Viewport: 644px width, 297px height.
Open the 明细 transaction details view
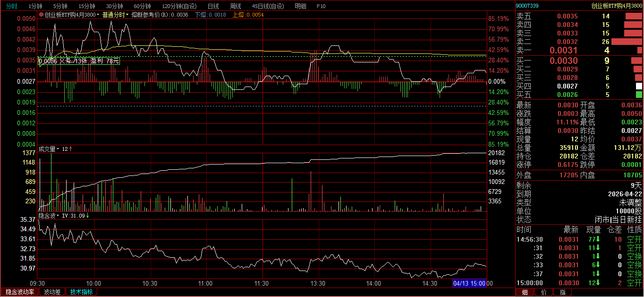point(300,6)
